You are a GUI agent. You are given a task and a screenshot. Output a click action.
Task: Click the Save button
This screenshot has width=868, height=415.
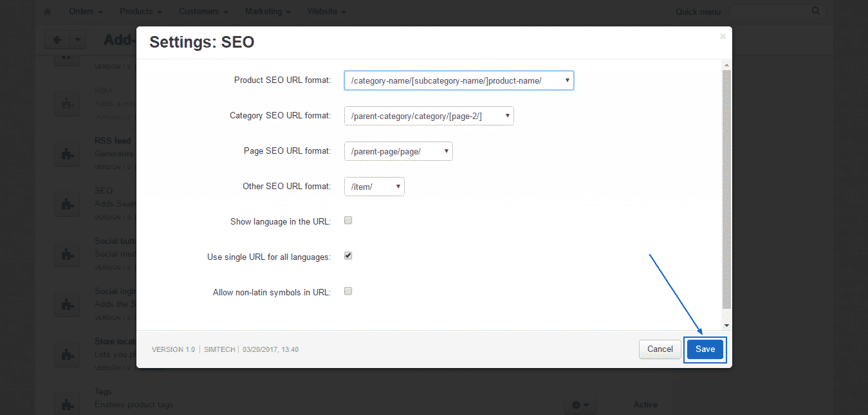pos(705,349)
